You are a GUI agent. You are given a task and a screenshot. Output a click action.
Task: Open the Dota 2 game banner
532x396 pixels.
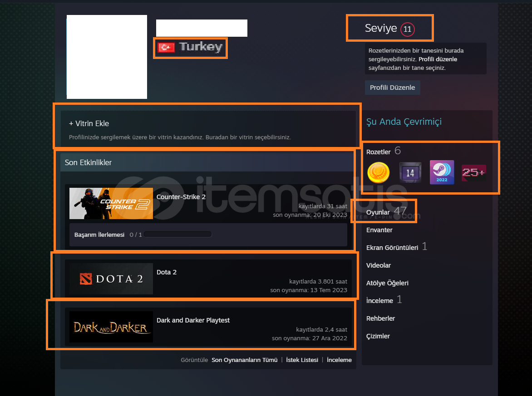click(111, 279)
